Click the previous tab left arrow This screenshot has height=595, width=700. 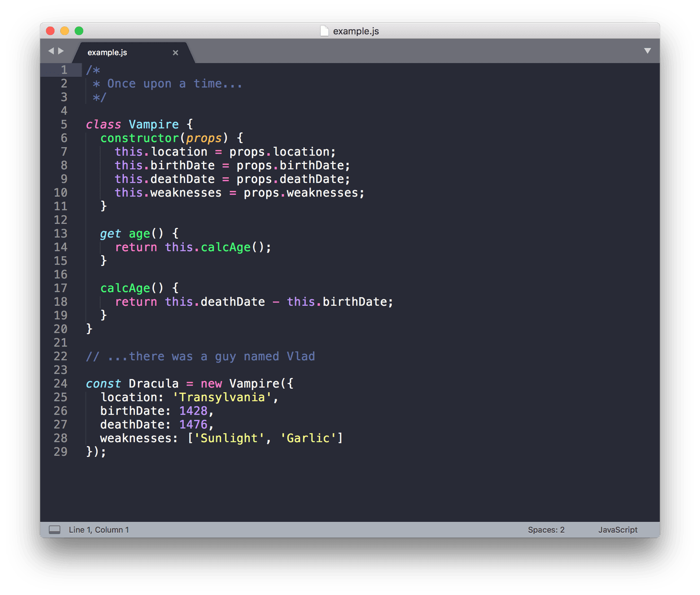[51, 51]
